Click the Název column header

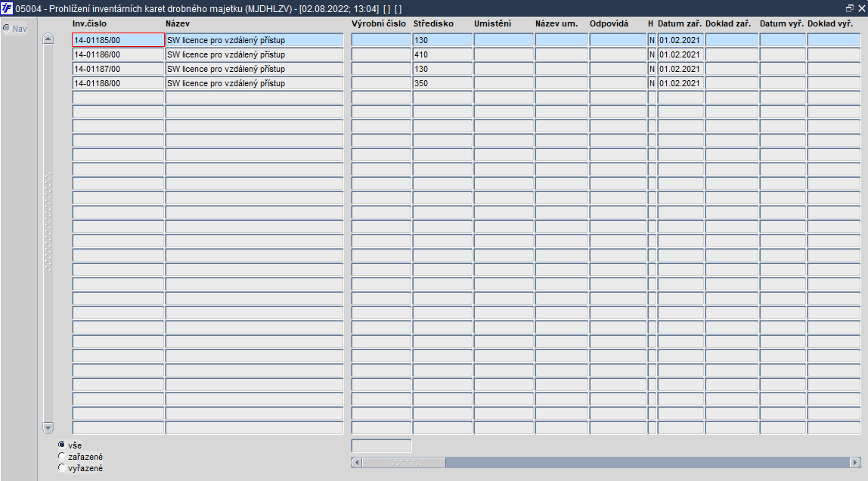(x=177, y=23)
